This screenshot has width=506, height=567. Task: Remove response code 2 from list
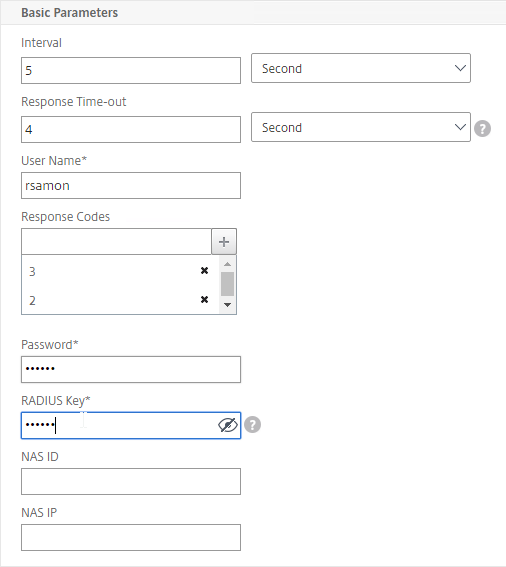tap(204, 299)
